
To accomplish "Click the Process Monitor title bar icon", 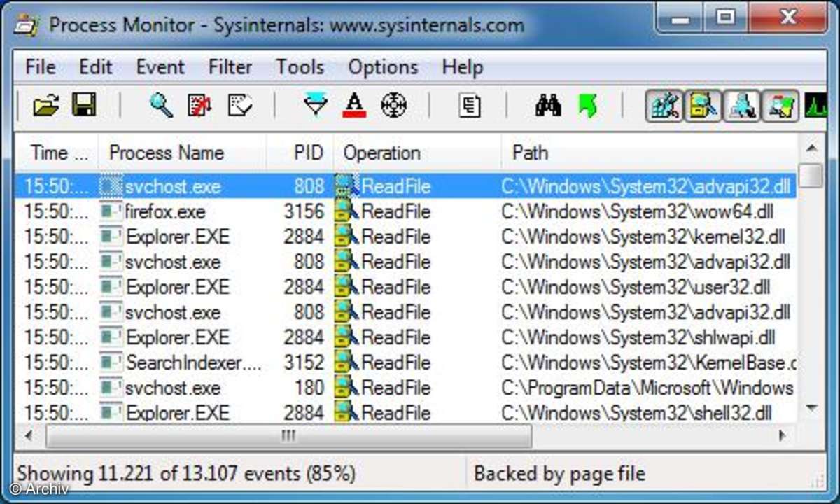I will point(26,24).
